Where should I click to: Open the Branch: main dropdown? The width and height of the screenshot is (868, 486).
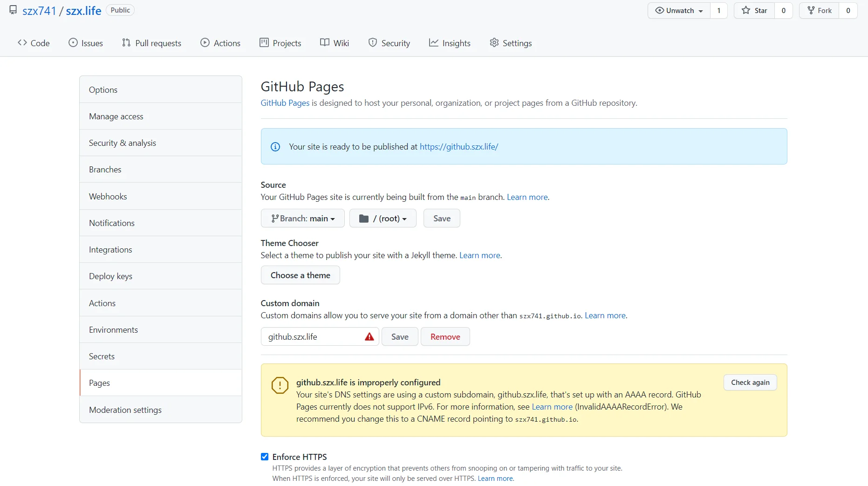tap(303, 219)
